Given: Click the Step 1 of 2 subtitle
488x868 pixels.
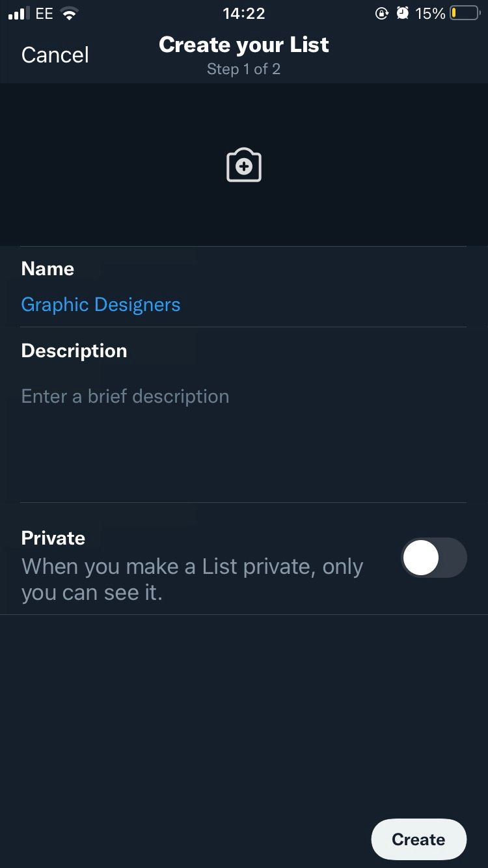Looking at the screenshot, I should pyautogui.click(x=243, y=69).
